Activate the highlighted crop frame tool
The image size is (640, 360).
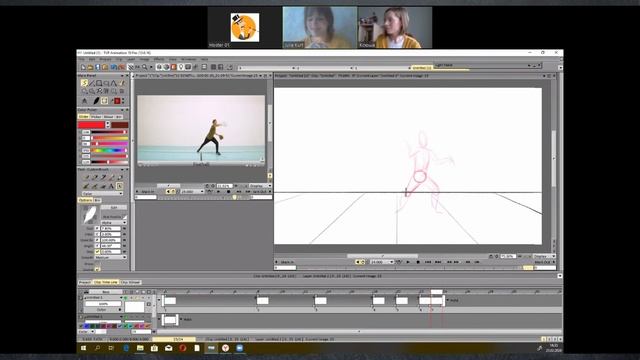[104, 100]
